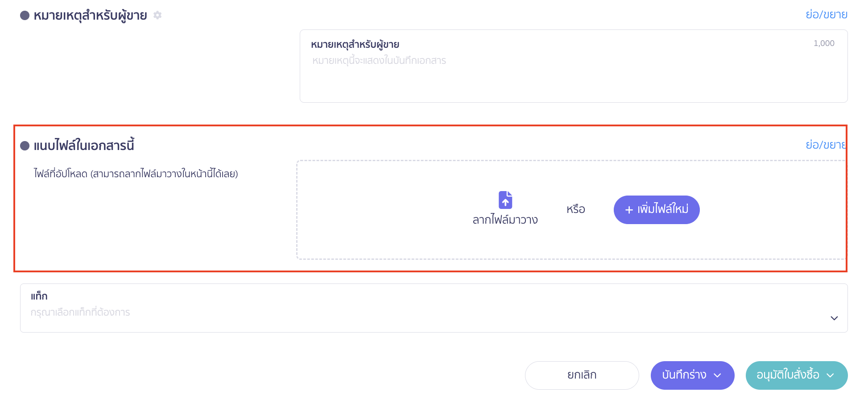
Task: Click the แนบไฟล์ในเอกสารนี้ section heading
Action: (x=84, y=146)
